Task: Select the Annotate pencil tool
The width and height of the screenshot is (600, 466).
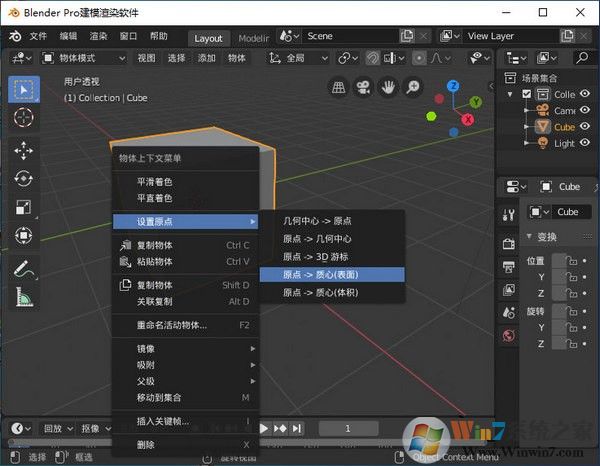Action: (x=24, y=268)
